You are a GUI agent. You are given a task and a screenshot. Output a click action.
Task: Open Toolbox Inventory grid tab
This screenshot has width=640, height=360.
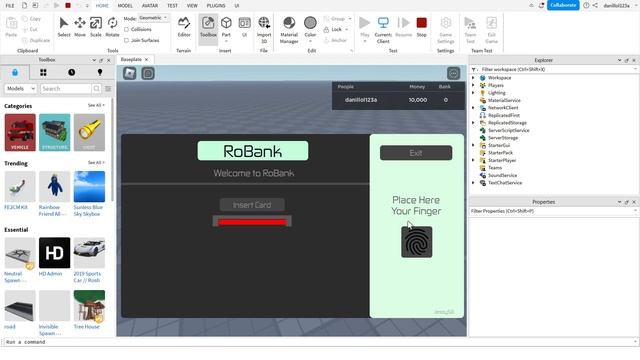pyautogui.click(x=43, y=72)
